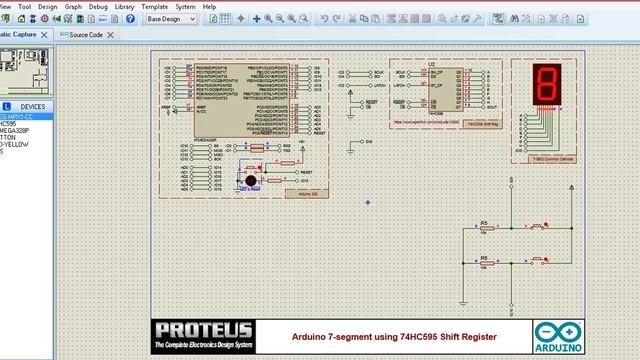Click the title text "Arduino 7-segment using 74HC595 Shift Register"
This screenshot has height=360, width=640.
(394, 337)
